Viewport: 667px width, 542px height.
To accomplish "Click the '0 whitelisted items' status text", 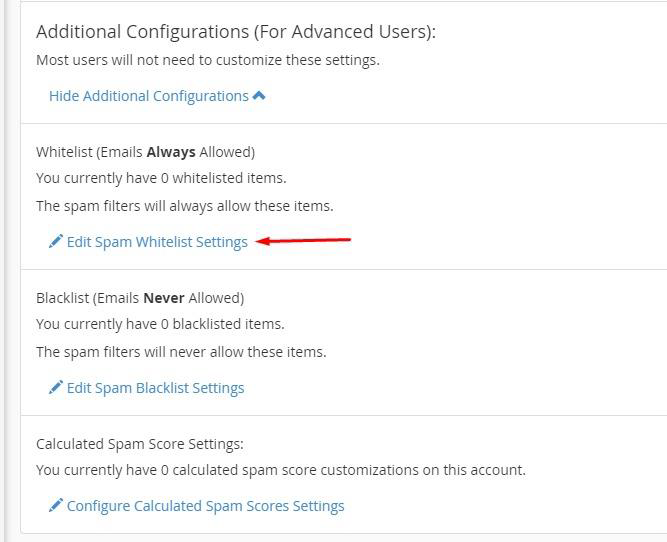I will click(x=161, y=178).
